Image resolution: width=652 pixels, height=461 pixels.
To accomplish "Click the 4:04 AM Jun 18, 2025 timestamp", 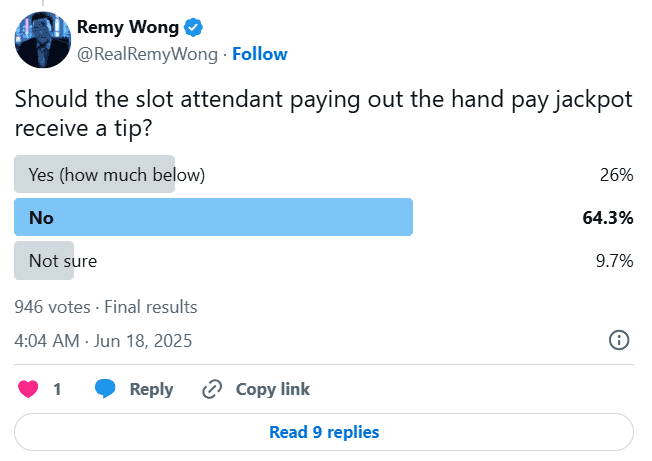I will tap(103, 340).
